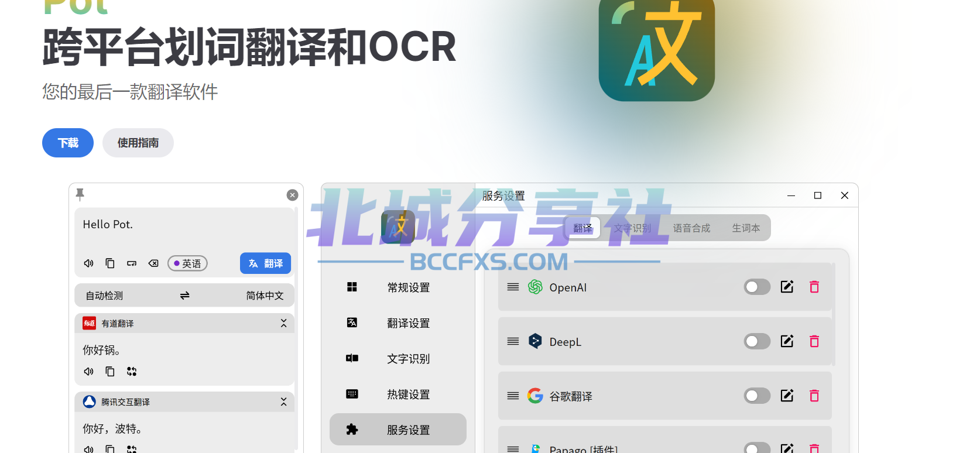980x453 pixels.
Task: Close the translator popup with the round X
Action: [292, 195]
